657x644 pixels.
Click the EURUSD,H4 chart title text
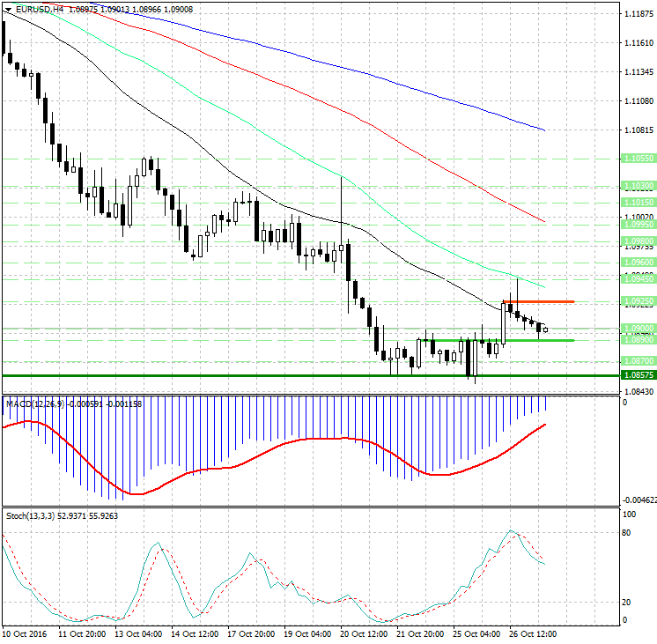[x=40, y=9]
